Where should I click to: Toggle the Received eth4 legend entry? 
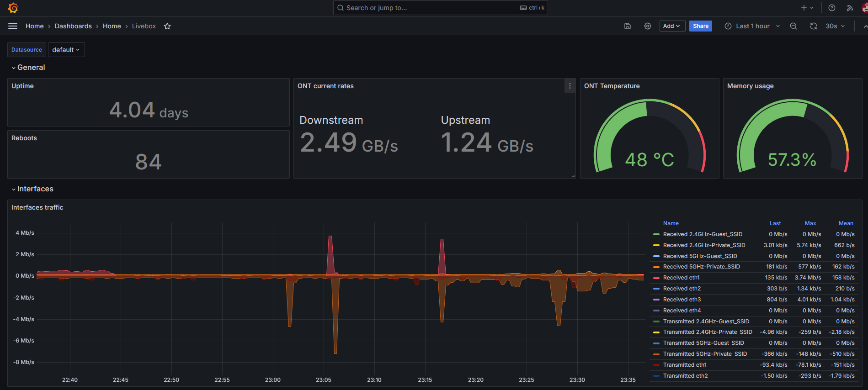tap(682, 311)
